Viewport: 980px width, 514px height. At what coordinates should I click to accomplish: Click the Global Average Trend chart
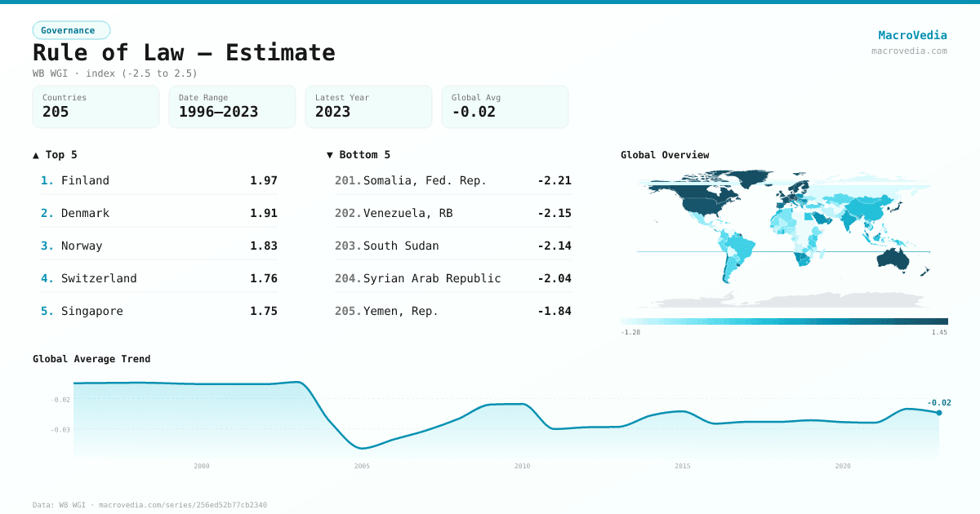(x=490, y=416)
